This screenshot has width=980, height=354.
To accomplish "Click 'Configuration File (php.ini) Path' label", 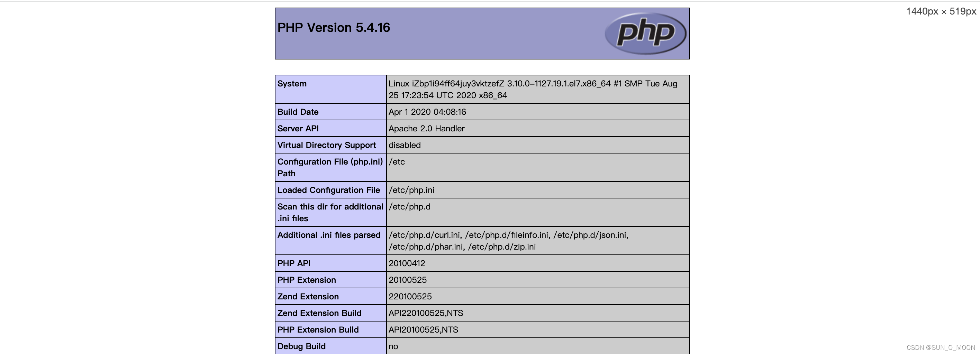I will tap(330, 167).
